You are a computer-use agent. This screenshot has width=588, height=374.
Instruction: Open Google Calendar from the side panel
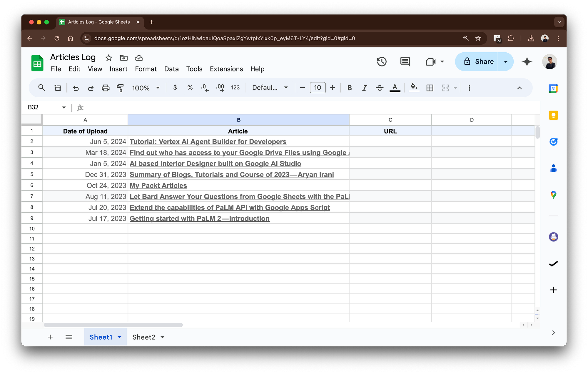554,89
